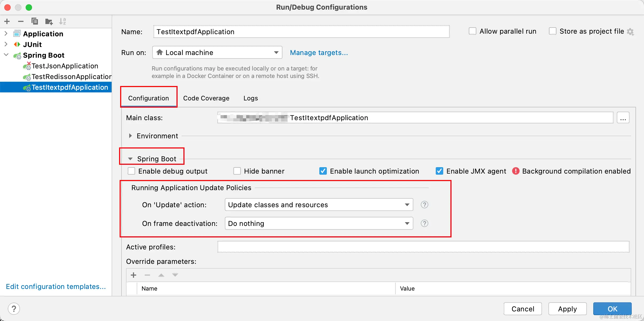Click the TestJsonApplication error icon
Screen dimensions: 644x321
pos(27,66)
